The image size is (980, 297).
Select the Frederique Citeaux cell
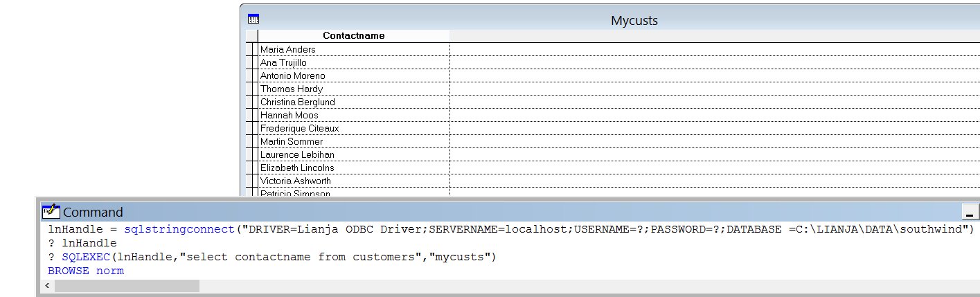coord(354,128)
